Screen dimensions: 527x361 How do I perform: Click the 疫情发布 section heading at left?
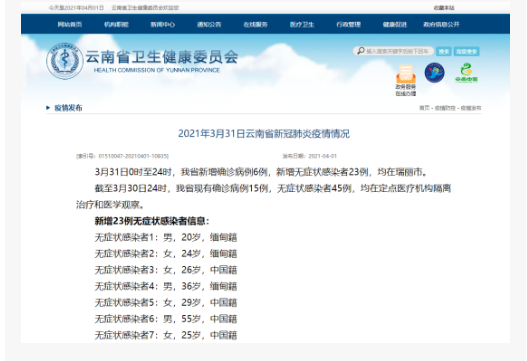pyautogui.click(x=68, y=108)
